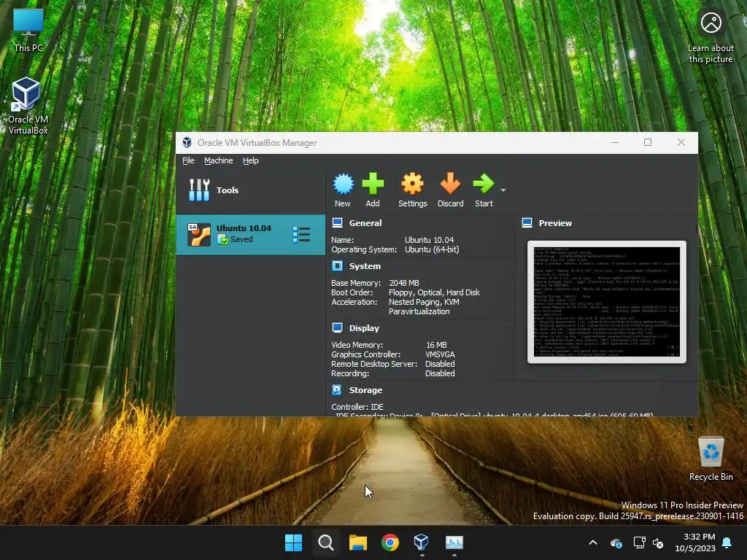Click 'Controller: IDE' storage text
Screen dimensions: 747x560
357,407
